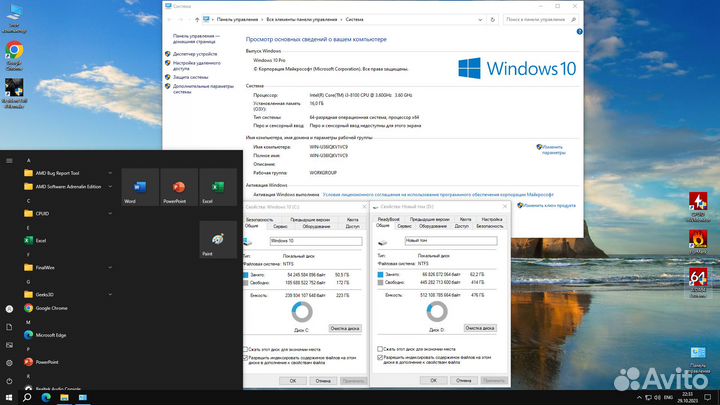The image size is (720, 405).
Task: Click the Power icon in Start sidebar
Action: (9, 381)
